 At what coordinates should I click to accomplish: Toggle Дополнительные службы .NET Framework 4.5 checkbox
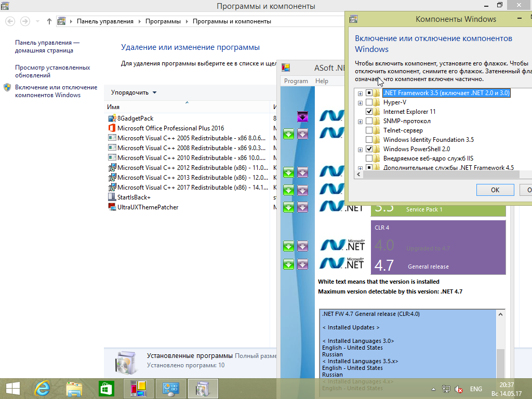[x=369, y=167]
